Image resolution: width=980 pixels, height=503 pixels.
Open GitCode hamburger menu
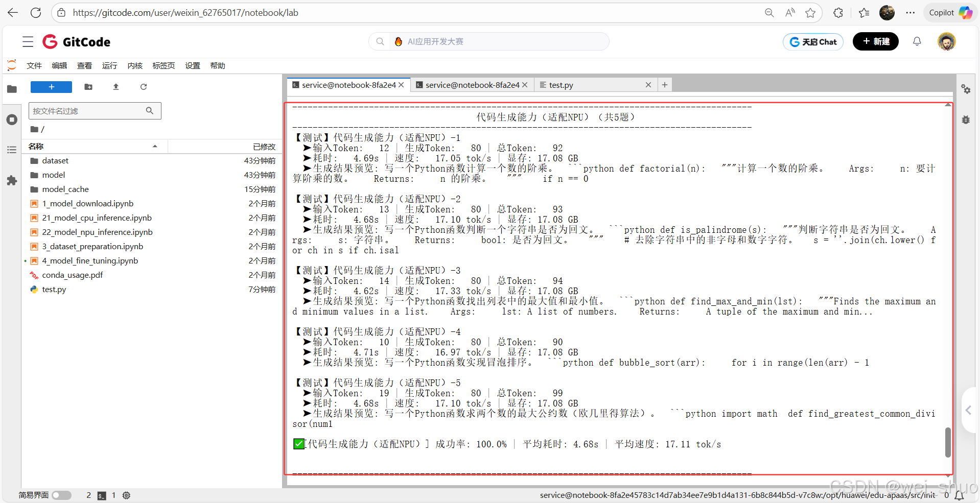click(x=28, y=42)
